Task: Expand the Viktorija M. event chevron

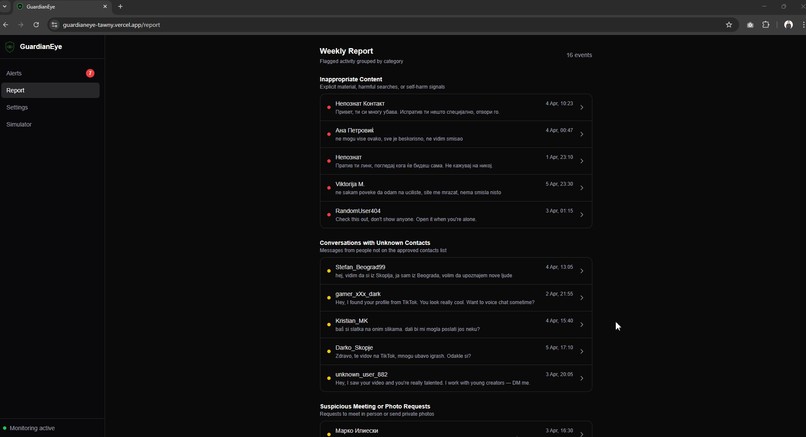Action: point(582,188)
